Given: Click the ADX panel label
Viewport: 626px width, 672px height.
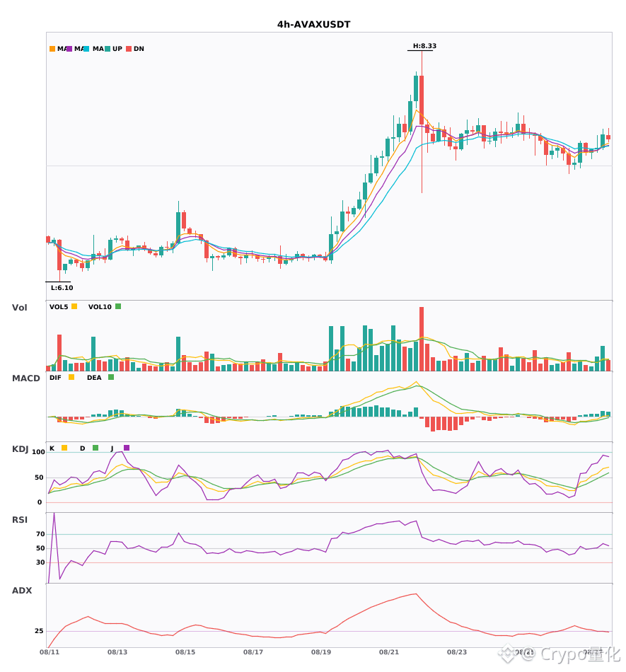Looking at the screenshot, I should [22, 591].
